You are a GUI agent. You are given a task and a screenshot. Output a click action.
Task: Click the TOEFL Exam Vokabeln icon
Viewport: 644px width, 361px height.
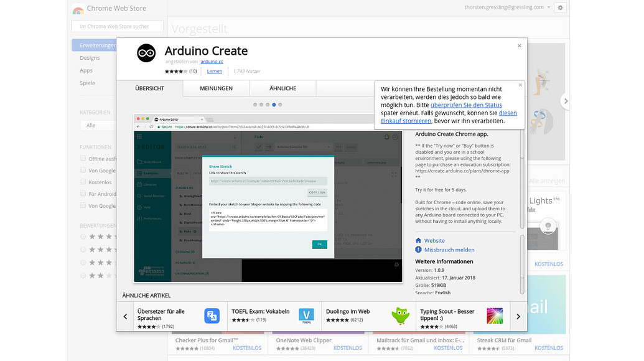point(306,316)
